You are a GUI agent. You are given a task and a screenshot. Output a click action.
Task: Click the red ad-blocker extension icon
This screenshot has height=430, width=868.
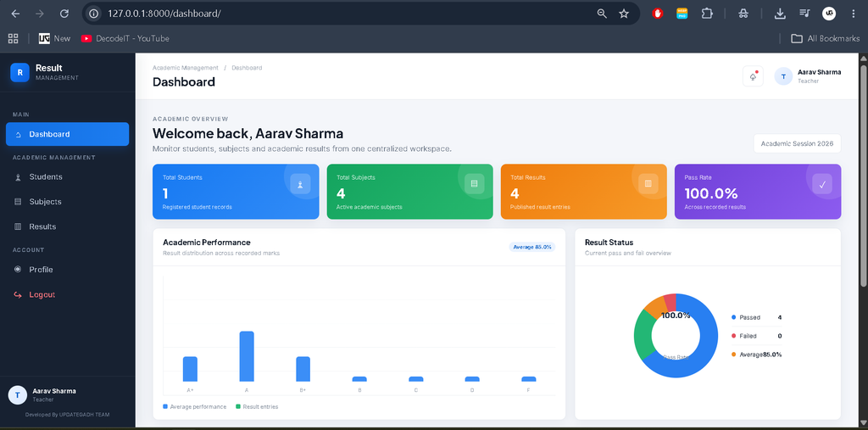point(658,14)
